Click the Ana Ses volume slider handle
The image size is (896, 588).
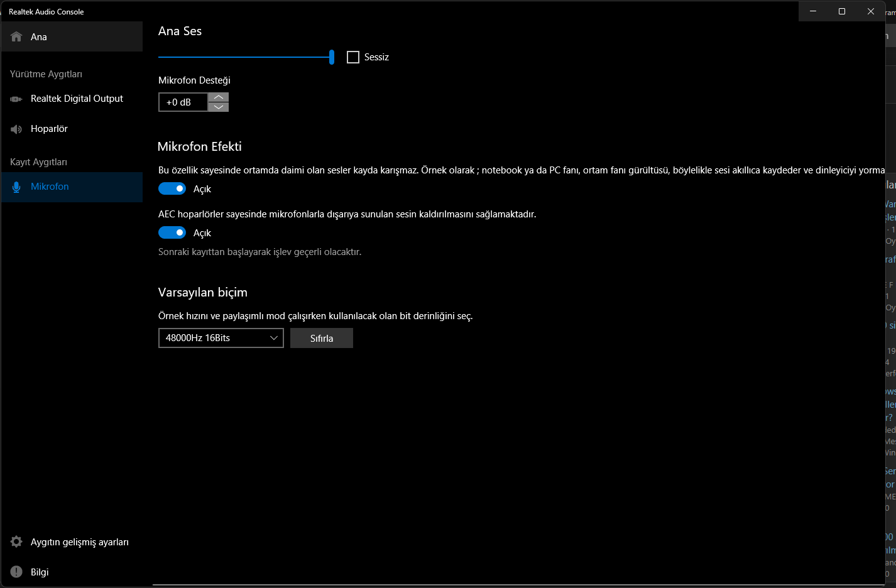pyautogui.click(x=332, y=57)
